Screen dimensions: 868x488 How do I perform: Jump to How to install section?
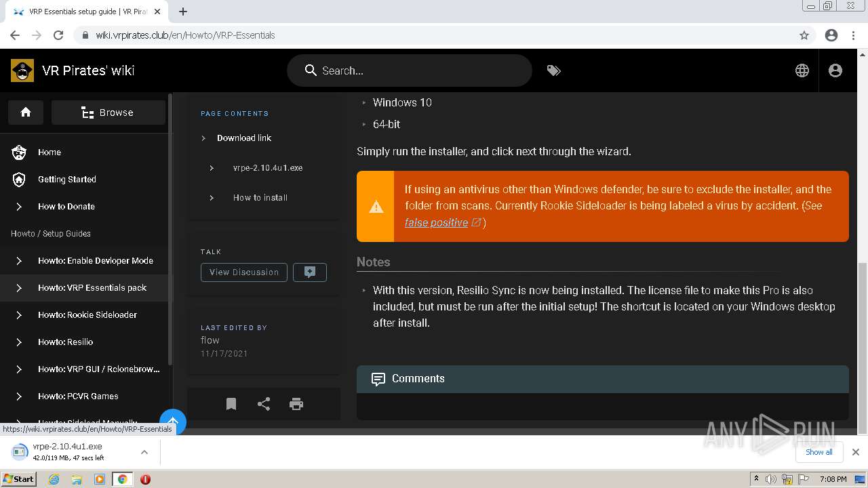coord(260,198)
